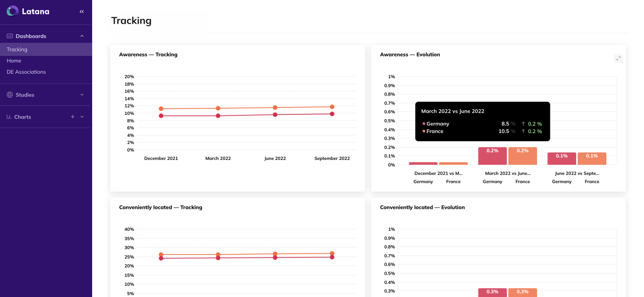Click France value 10.5 in tooltip

(504, 131)
